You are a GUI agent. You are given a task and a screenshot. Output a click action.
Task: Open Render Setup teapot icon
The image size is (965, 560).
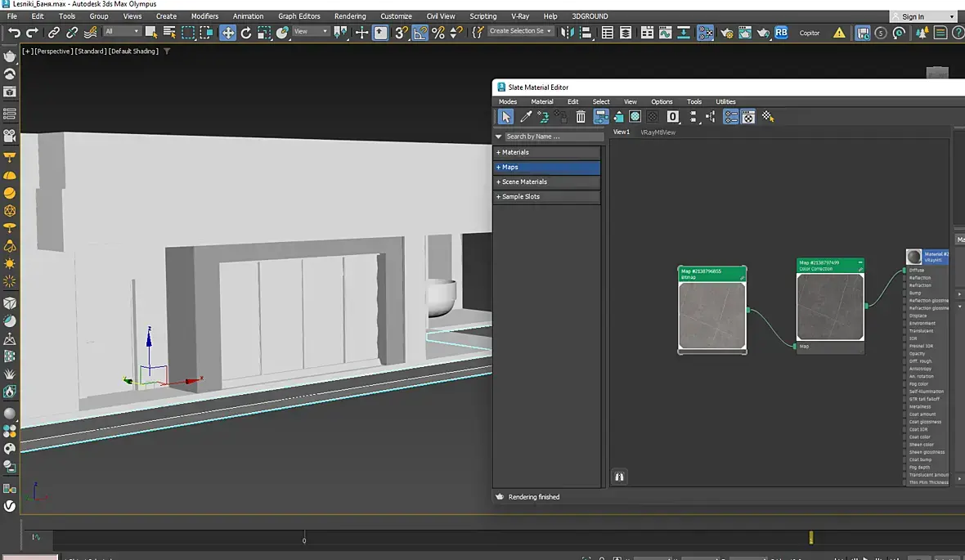tap(725, 33)
